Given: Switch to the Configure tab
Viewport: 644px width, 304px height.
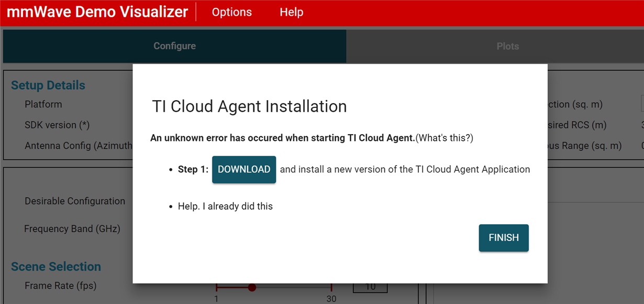Looking at the screenshot, I should click(x=174, y=46).
